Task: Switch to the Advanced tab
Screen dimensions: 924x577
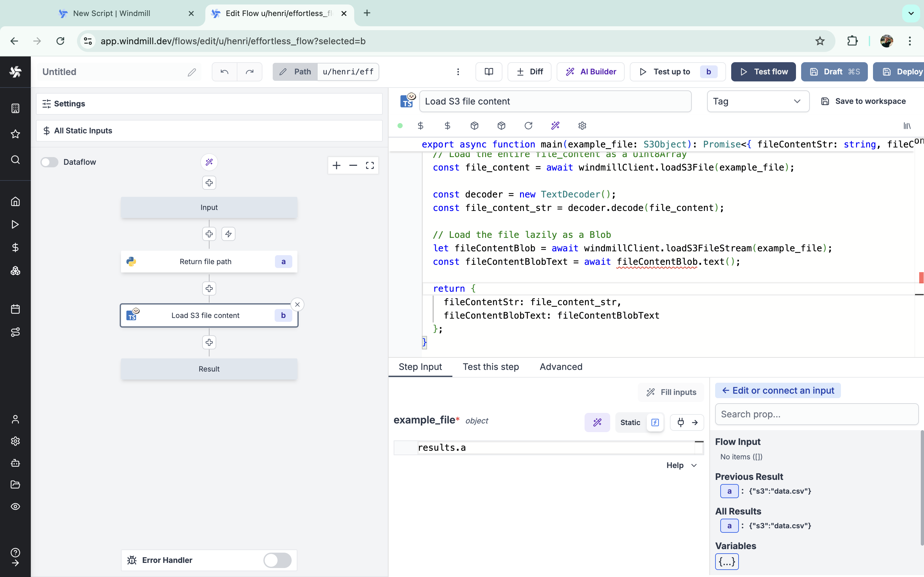Action: (x=561, y=367)
